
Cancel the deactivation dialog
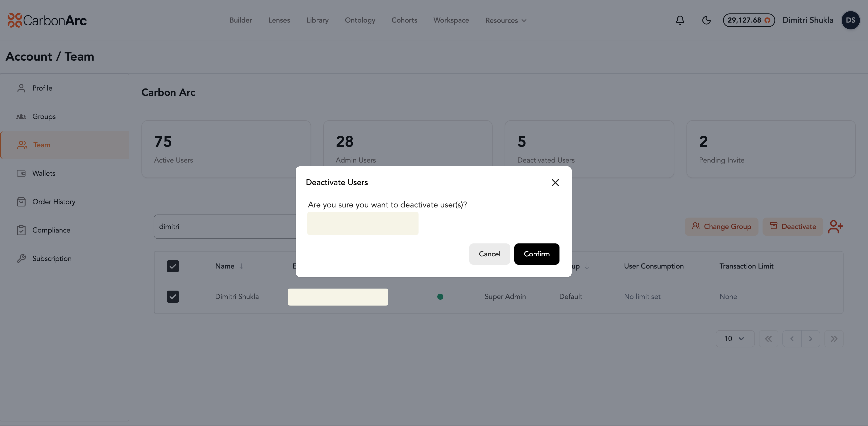(489, 254)
